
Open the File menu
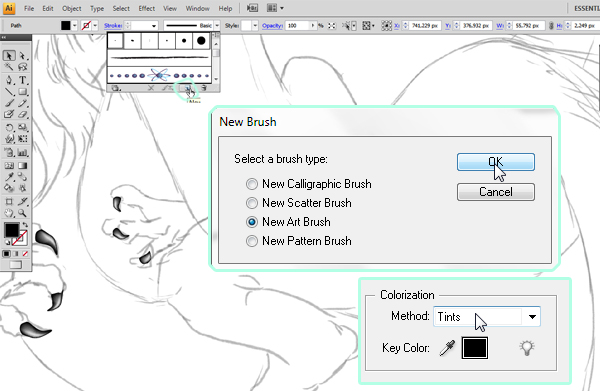point(29,8)
